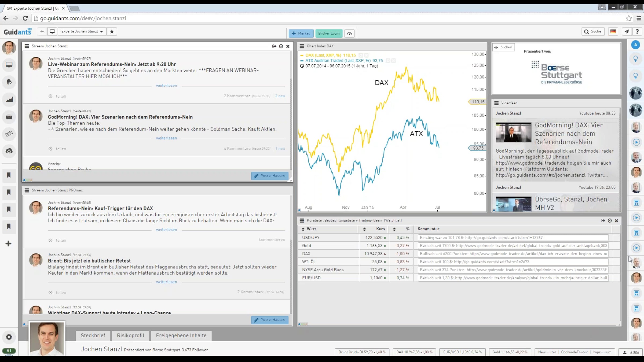Open the GodMorning DAX video thumbnail
644x362 pixels.
[x=513, y=132]
